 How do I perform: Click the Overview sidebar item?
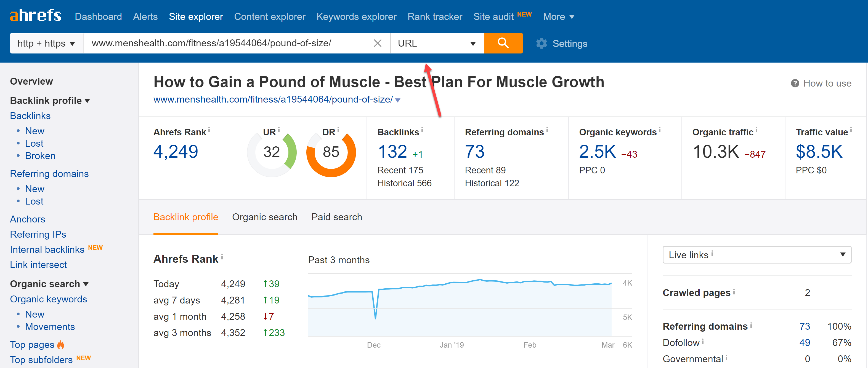[x=31, y=81]
